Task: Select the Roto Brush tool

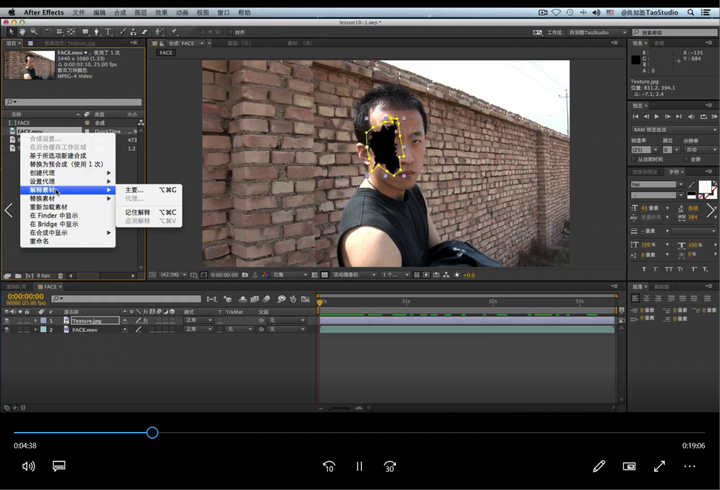Action: [159, 32]
